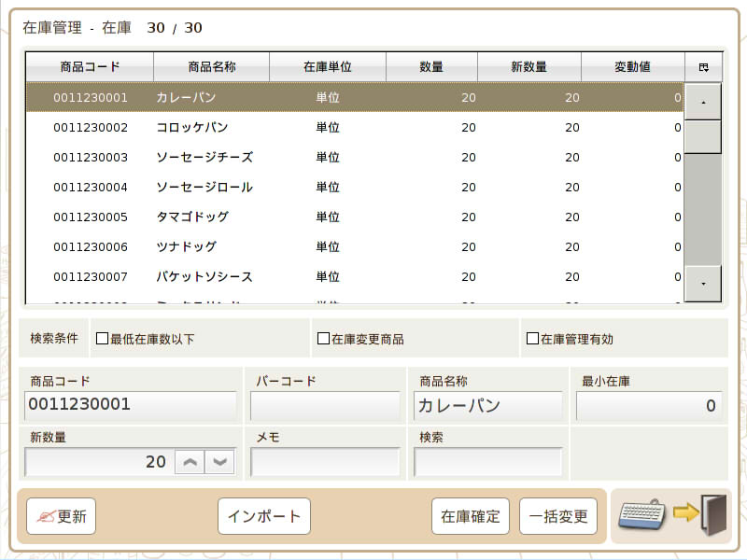Click the 変動値 column header

[632, 67]
